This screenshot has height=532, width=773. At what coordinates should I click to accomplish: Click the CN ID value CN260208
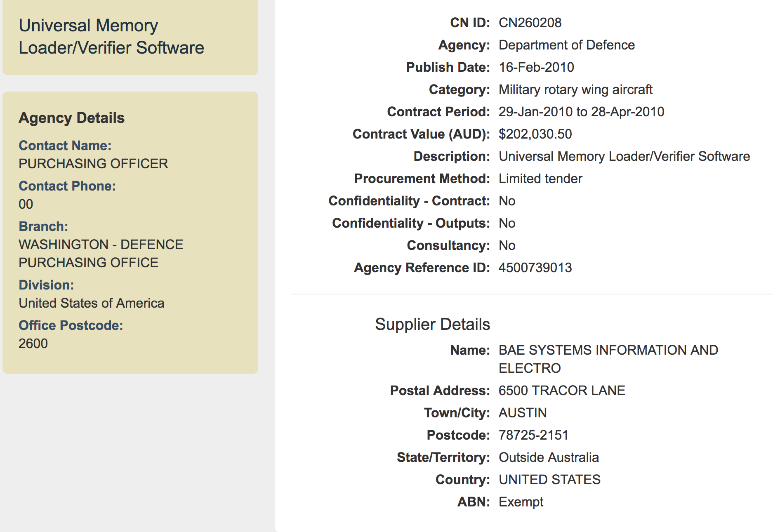(530, 23)
